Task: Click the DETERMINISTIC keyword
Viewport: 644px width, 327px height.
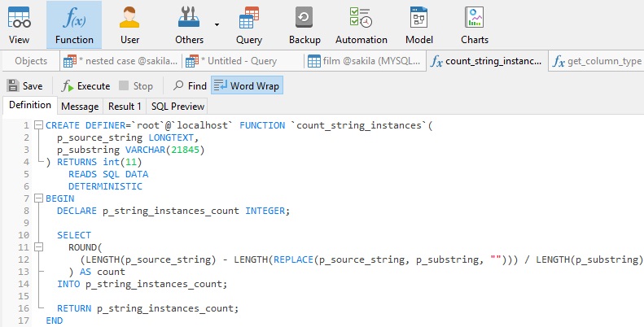Action: pos(105,186)
